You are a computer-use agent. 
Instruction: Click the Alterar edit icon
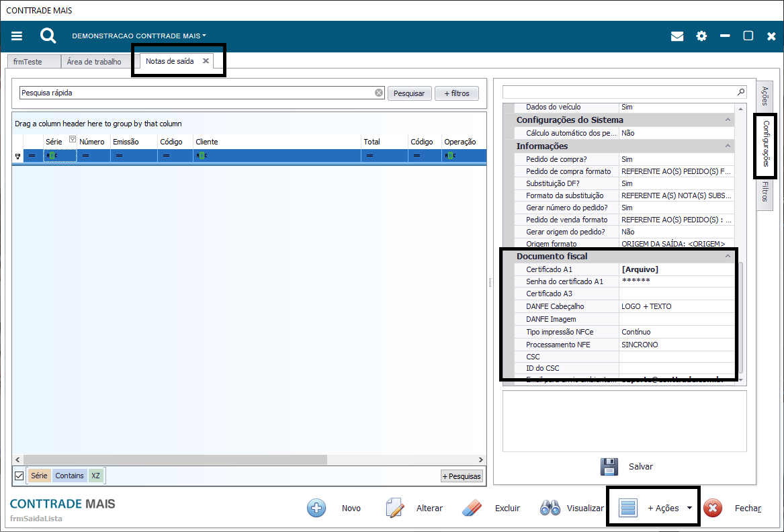pos(395,508)
